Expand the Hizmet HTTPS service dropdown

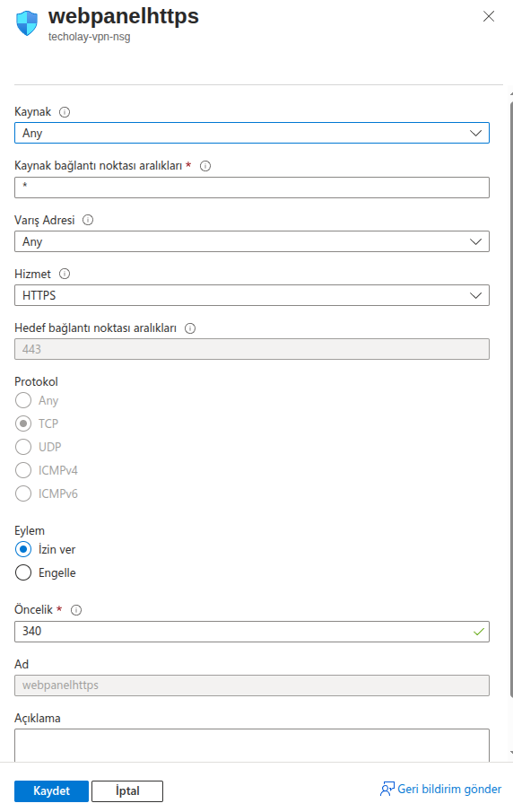click(x=252, y=295)
